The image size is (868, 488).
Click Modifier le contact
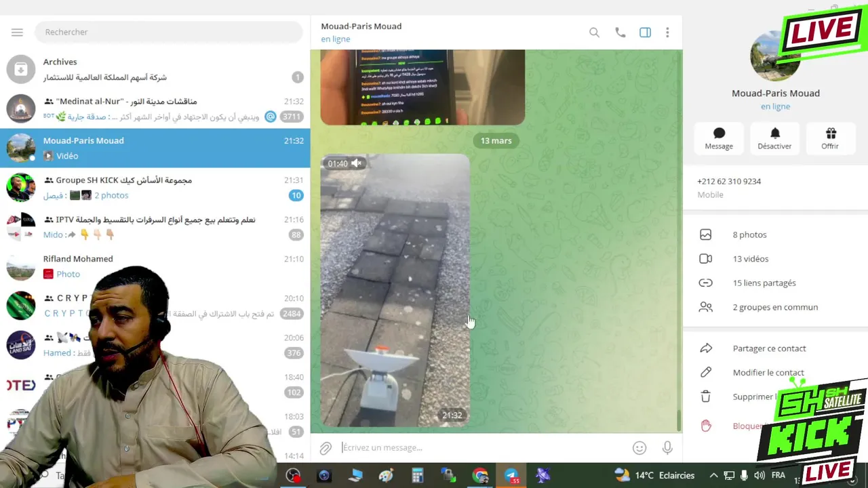coord(768,373)
